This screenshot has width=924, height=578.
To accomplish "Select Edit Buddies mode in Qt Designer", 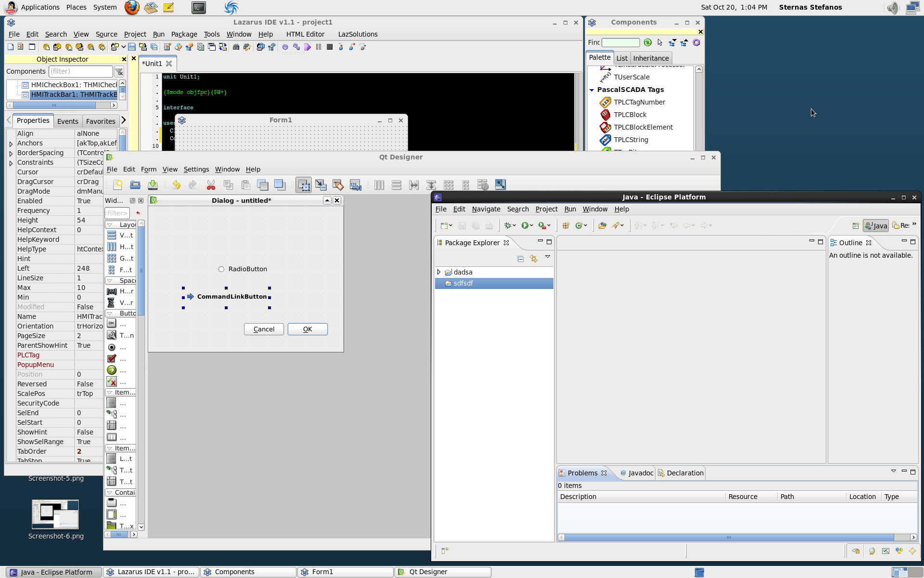I will (338, 185).
